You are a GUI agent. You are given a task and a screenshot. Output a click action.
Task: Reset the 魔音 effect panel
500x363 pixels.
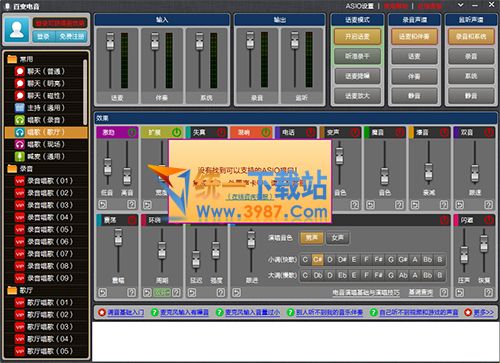370,204
